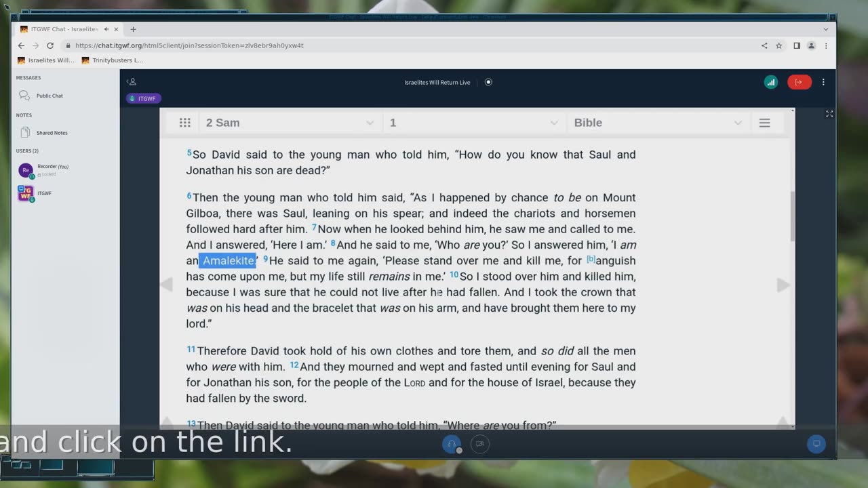Image resolution: width=868 pixels, height=488 pixels.
Task: Reload the current page
Action: [50, 45]
